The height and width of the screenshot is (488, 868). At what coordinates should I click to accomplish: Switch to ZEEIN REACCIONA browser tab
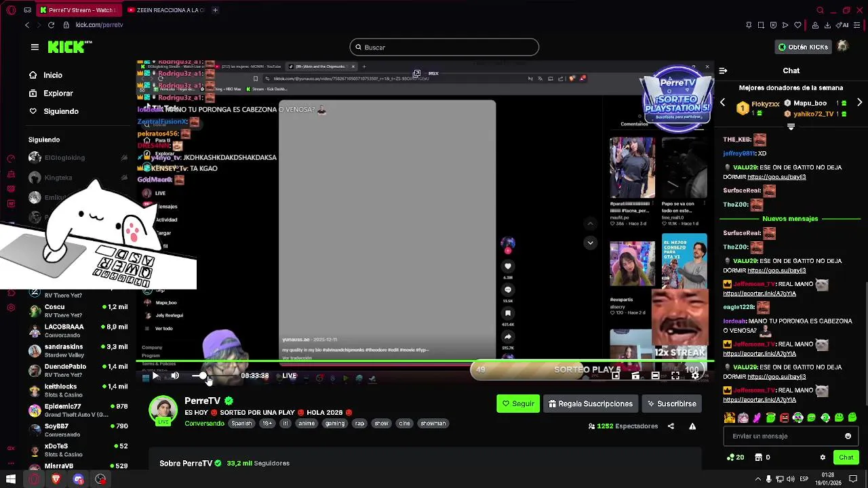click(165, 10)
